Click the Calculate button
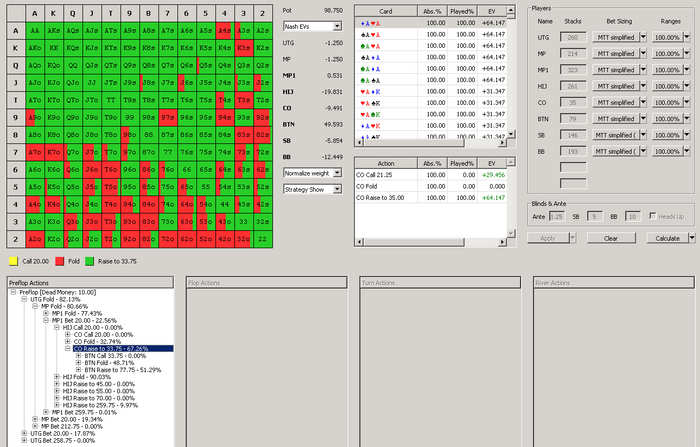 pos(667,238)
